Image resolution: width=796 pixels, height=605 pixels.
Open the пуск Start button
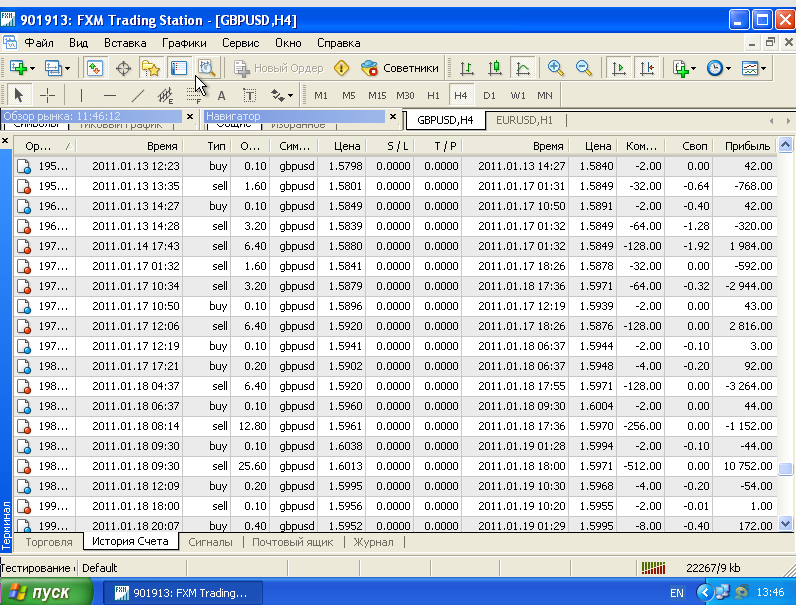pyautogui.click(x=47, y=592)
